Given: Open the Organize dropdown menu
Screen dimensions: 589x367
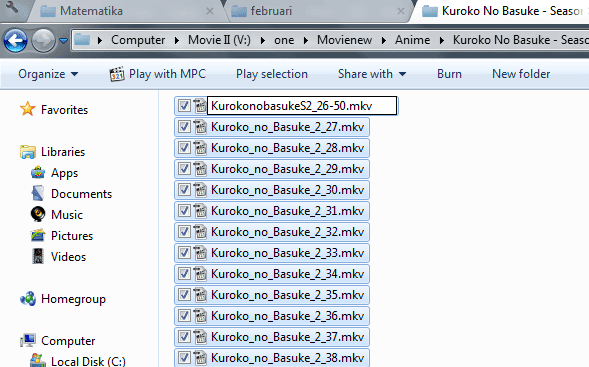Looking at the screenshot, I should [x=48, y=74].
